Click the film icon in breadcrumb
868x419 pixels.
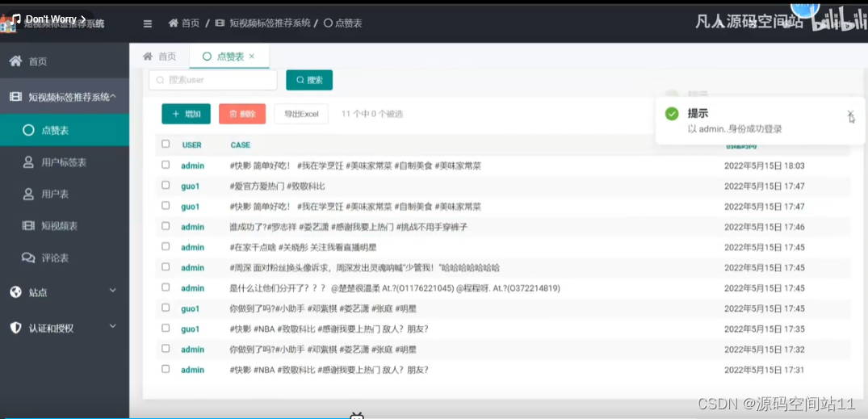point(220,23)
